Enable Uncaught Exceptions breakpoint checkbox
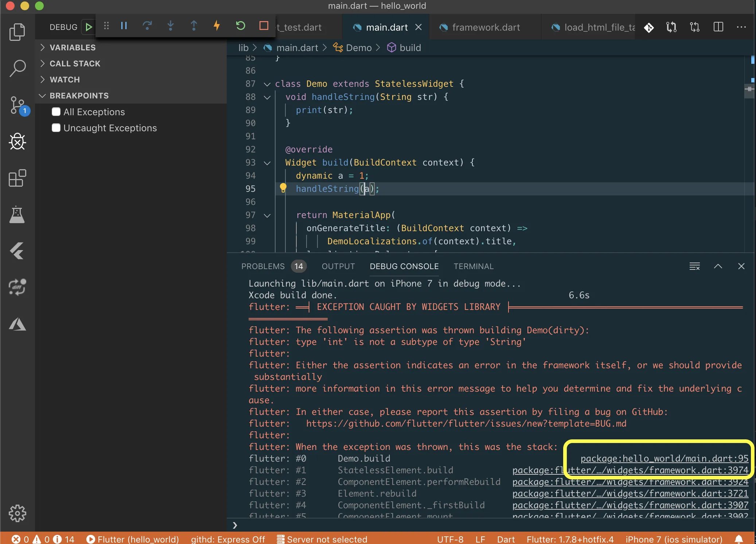The width and height of the screenshot is (756, 544). (x=56, y=128)
